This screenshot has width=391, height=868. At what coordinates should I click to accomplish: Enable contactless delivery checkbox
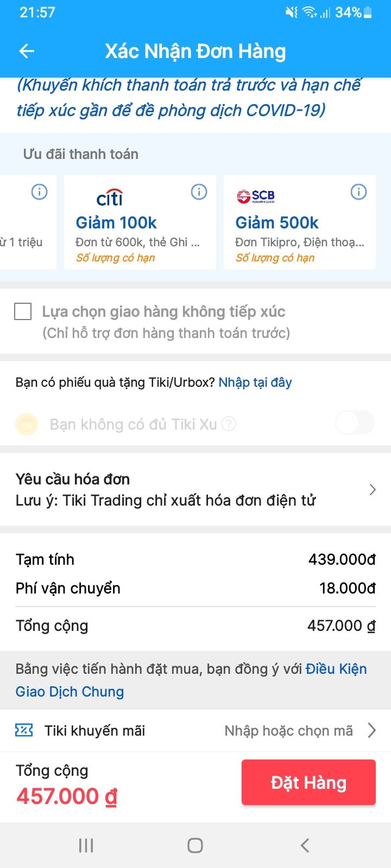(x=23, y=311)
